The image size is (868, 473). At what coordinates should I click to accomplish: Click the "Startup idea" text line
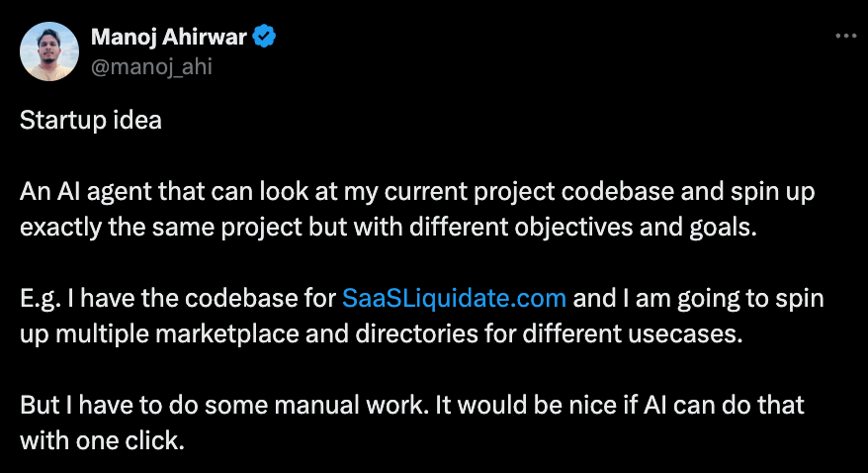[91, 120]
